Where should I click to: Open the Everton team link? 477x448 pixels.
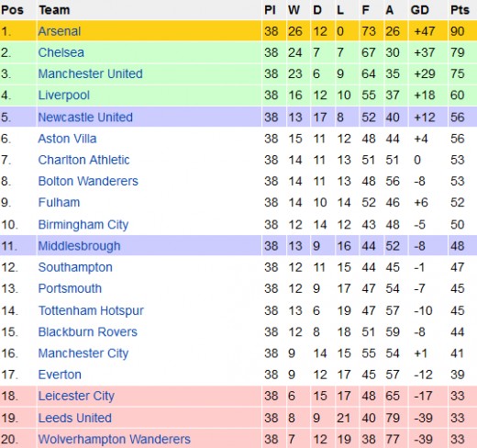[x=60, y=375]
